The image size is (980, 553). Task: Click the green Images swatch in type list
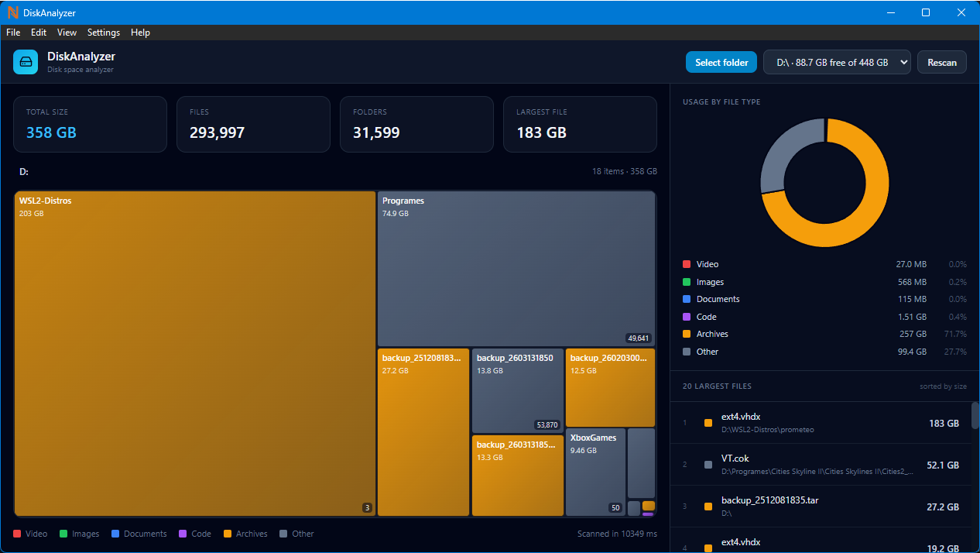tap(687, 282)
